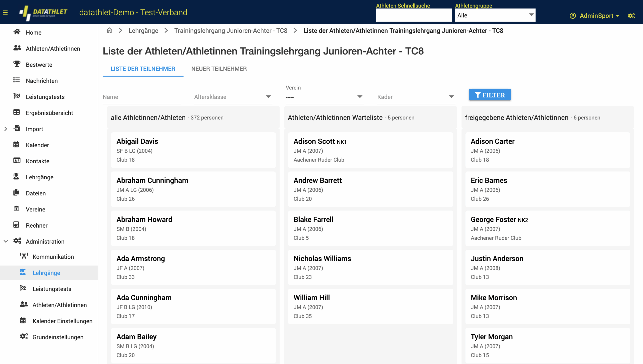
Task: Click the Kontakte contact card icon
Action: click(17, 161)
